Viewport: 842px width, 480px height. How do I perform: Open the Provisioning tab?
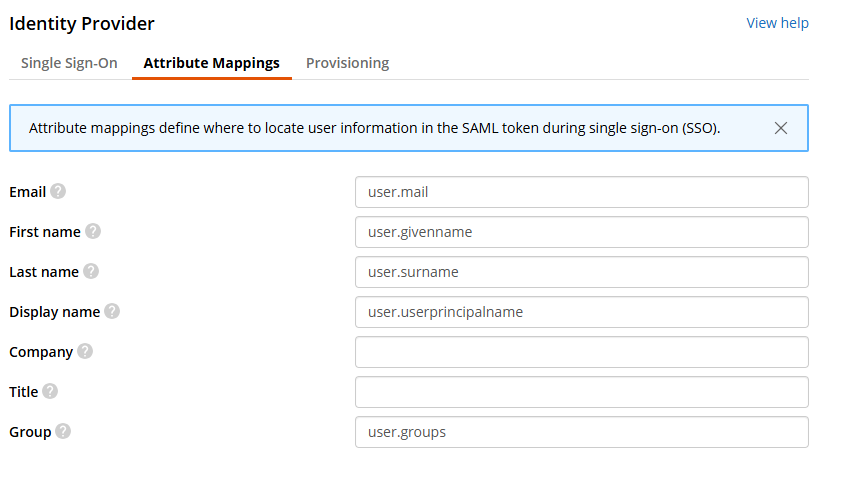pos(347,63)
